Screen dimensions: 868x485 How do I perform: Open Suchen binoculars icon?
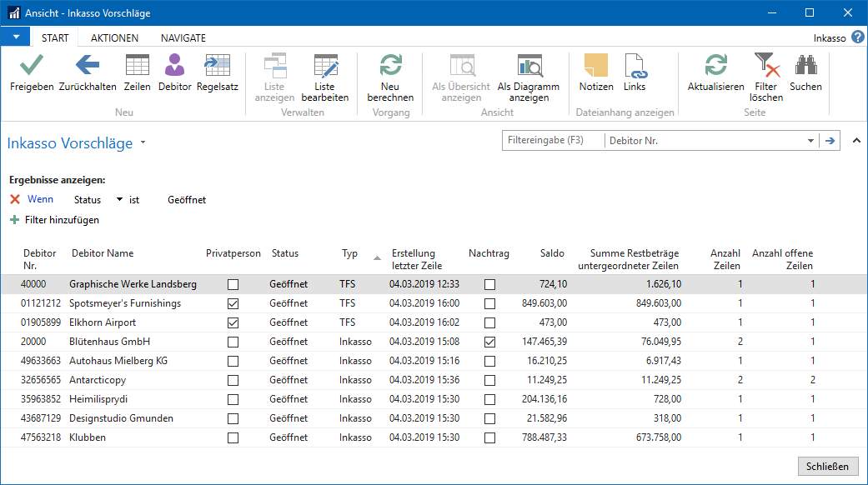[806, 66]
